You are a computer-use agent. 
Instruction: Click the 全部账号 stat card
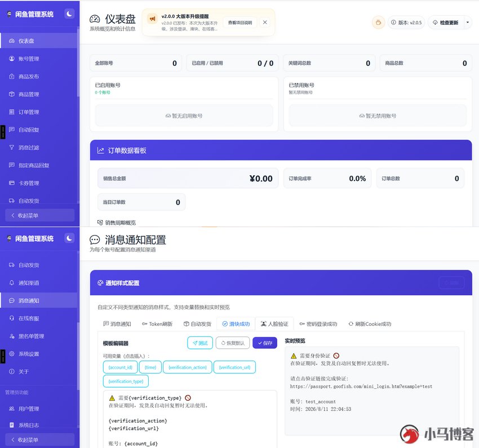click(136, 63)
